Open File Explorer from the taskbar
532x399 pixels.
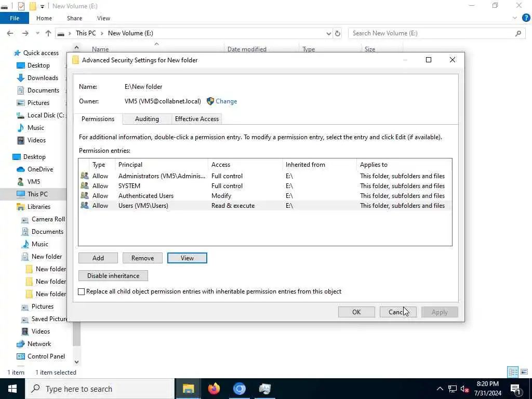point(188,389)
